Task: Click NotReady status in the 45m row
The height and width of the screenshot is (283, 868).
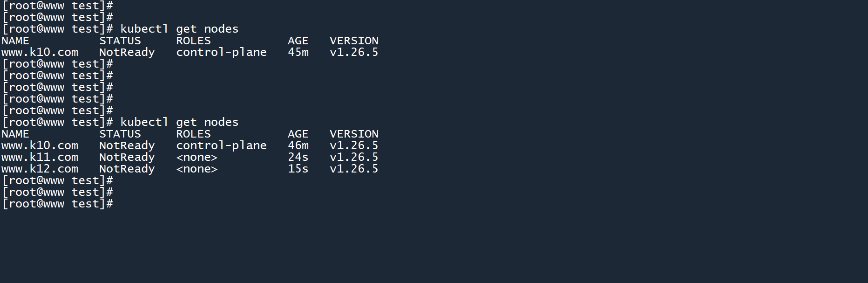Action: click(127, 53)
